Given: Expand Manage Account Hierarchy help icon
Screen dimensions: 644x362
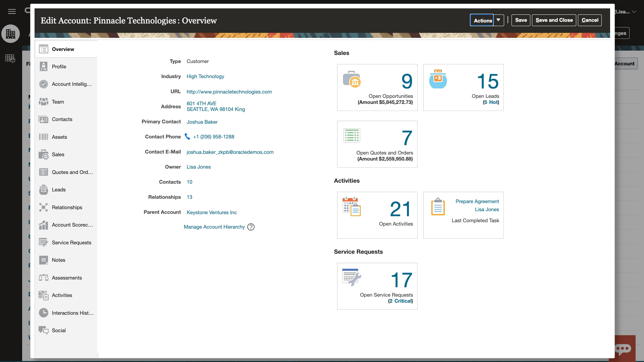Looking at the screenshot, I should click(x=251, y=227).
